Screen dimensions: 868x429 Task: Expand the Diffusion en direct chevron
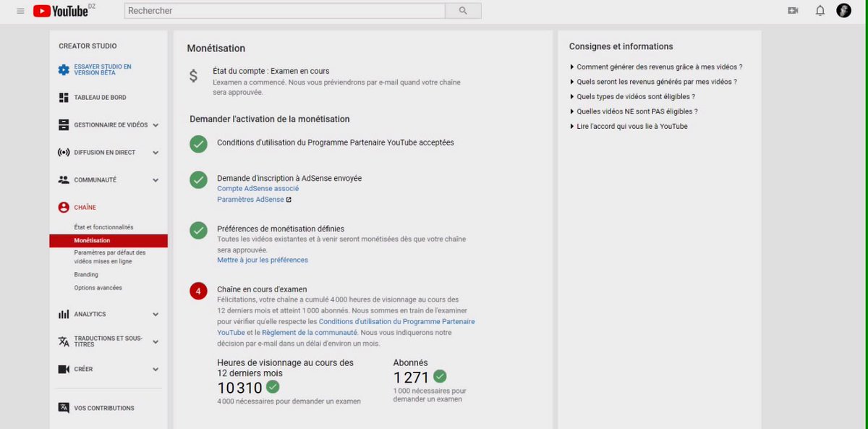(156, 153)
